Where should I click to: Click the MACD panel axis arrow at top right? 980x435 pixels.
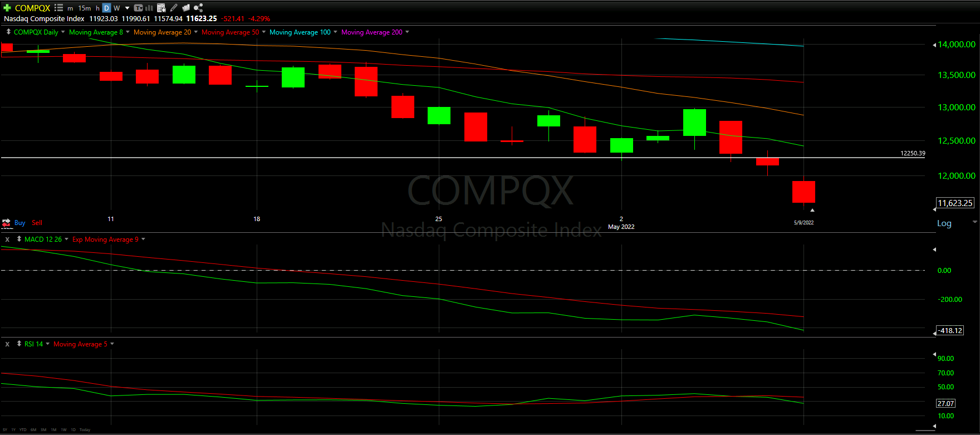(x=934, y=250)
